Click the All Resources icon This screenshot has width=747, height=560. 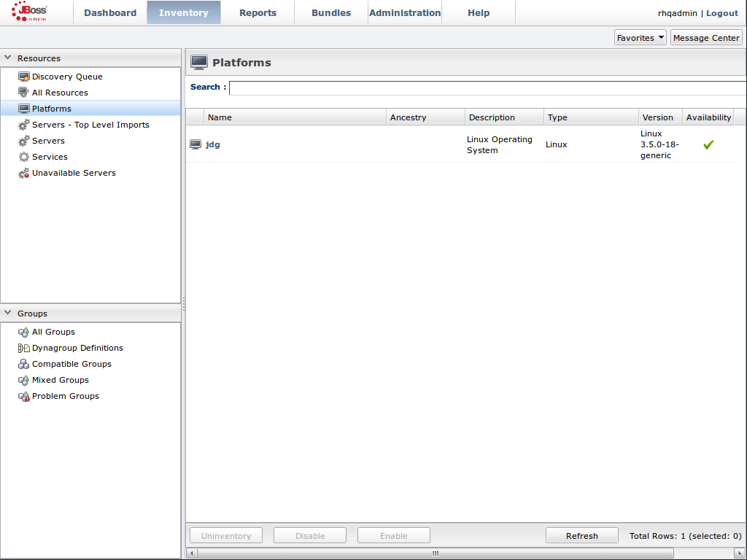(x=24, y=93)
